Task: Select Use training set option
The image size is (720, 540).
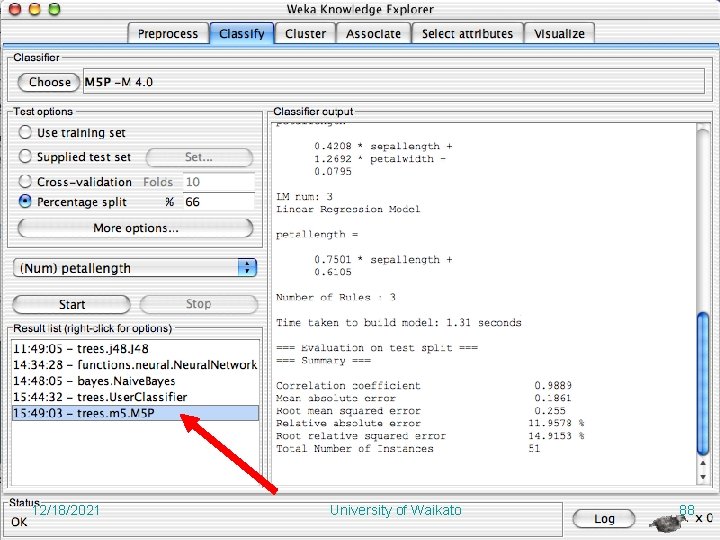Action: pos(25,133)
